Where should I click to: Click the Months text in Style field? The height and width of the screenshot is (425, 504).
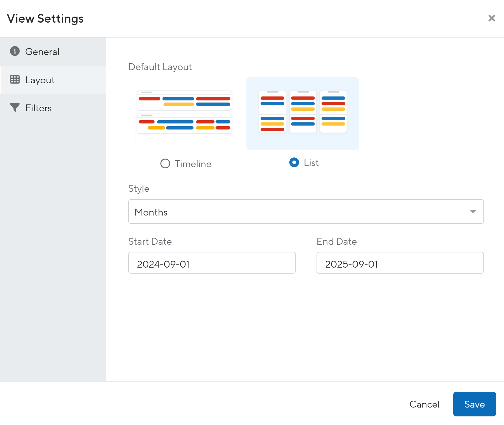pos(151,212)
